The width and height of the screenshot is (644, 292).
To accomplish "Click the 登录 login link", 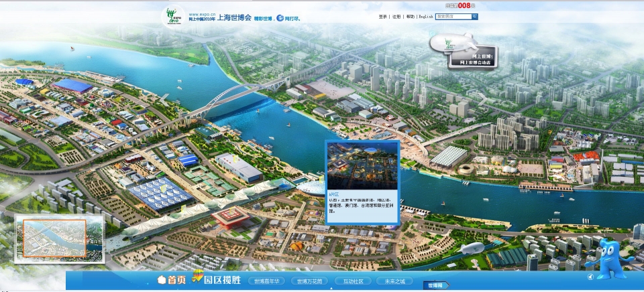I will (x=382, y=17).
